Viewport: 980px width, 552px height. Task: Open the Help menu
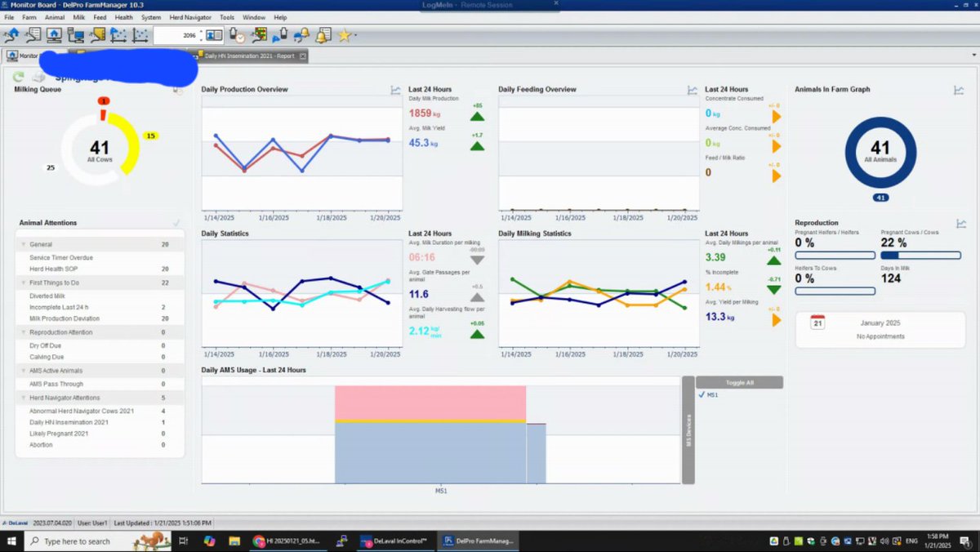tap(280, 17)
